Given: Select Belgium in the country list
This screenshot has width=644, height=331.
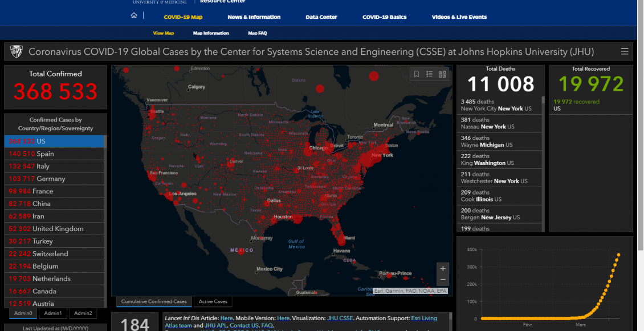Looking at the screenshot, I should coord(54,267).
